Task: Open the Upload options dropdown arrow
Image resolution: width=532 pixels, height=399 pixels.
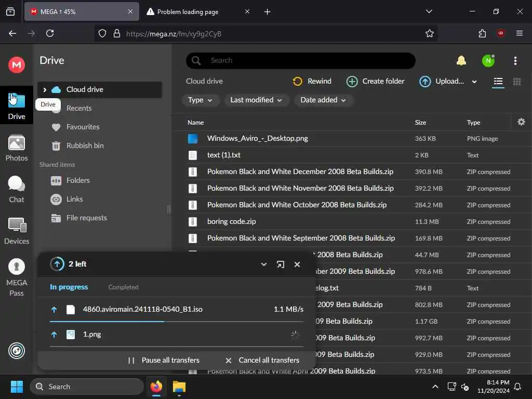Action: tap(474, 82)
